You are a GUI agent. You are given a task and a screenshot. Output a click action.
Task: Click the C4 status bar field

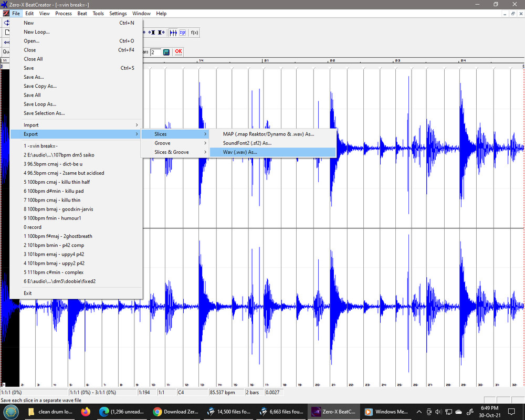point(193,392)
